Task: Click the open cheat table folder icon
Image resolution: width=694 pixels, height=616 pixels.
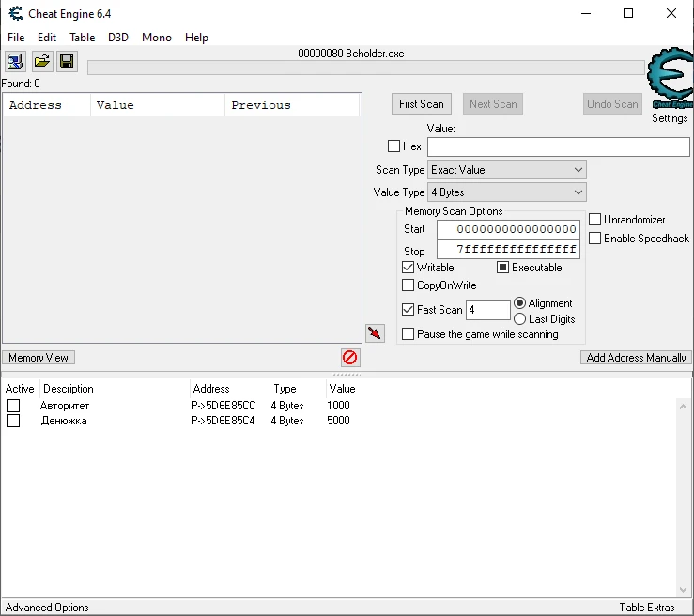Action: tap(42, 61)
